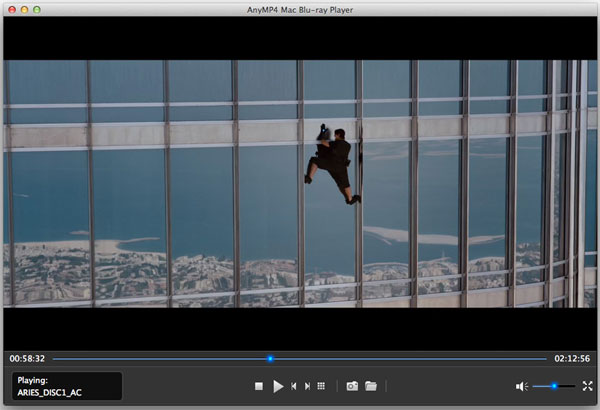Skip to the previous chapter
The width and height of the screenshot is (600, 410).
(x=293, y=386)
